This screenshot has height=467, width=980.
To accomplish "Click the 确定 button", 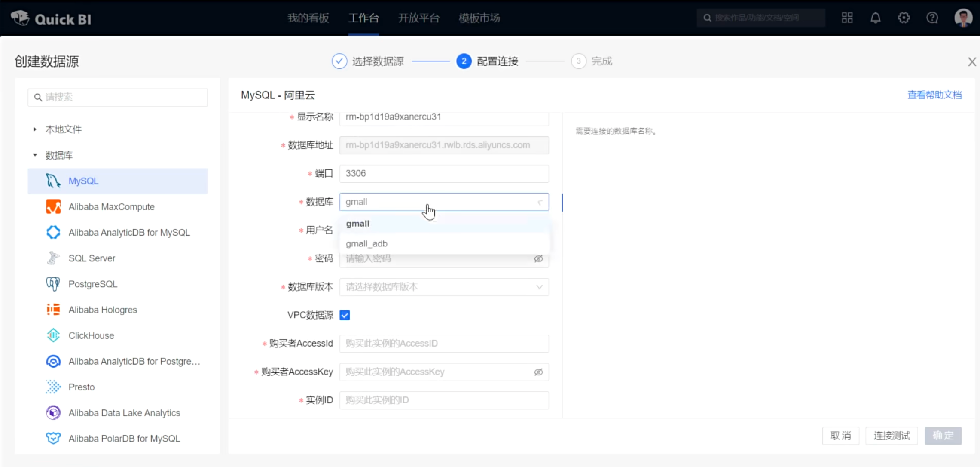I will (943, 436).
